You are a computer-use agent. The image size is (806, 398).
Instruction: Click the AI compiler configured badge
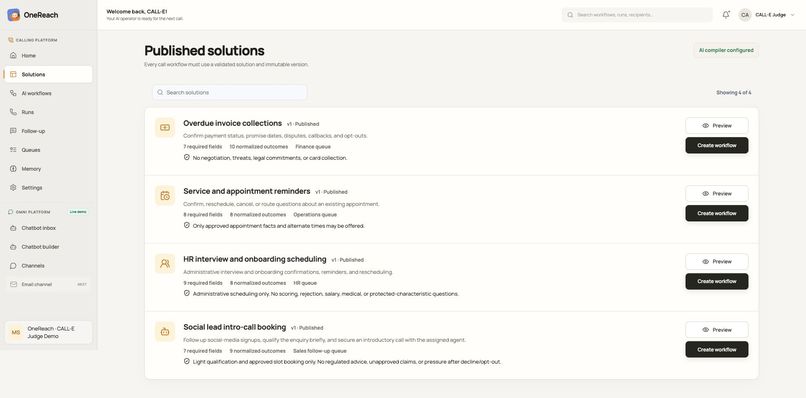[726, 50]
